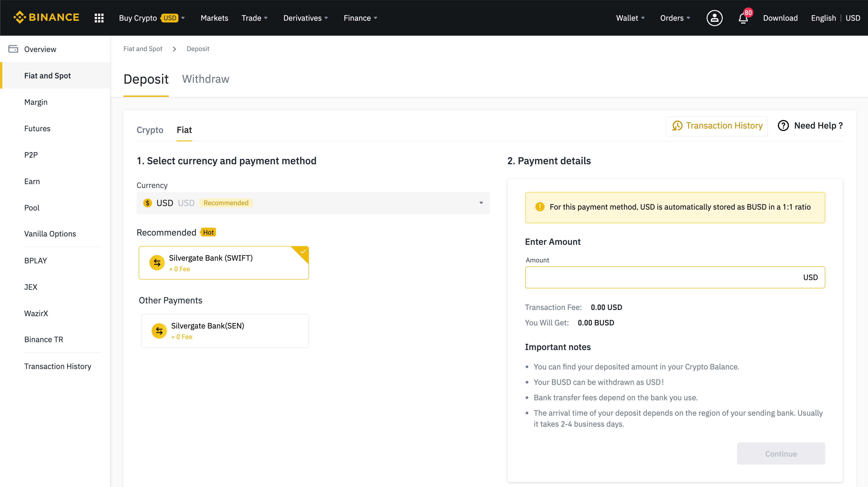
Task: Open the apps grid menu icon
Action: (99, 18)
